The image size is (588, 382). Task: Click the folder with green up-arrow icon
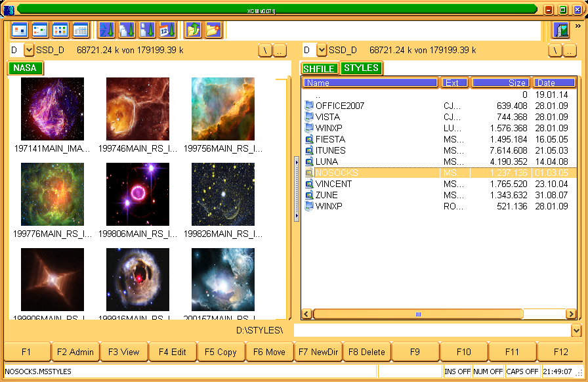[x=194, y=30]
